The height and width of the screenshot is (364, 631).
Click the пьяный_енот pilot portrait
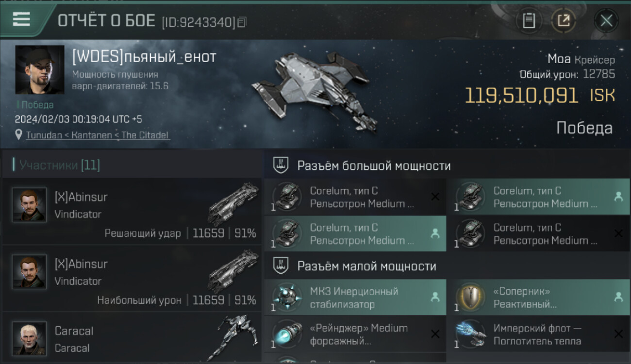tap(40, 70)
